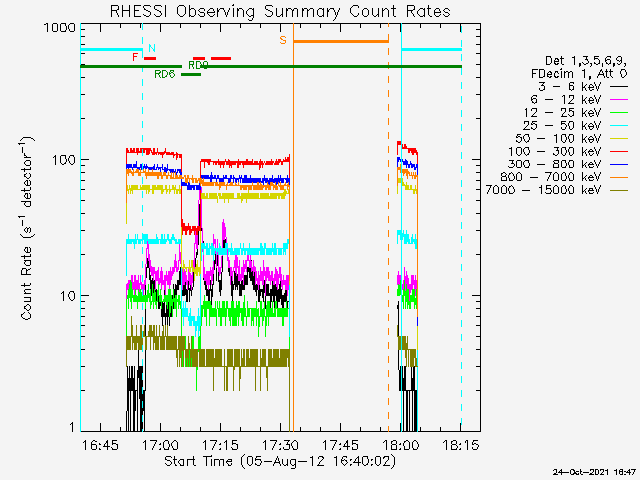640x480 pixels.
Task: Click the olive line swatch for 7000 - 15000 keV
Action: [x=619, y=190]
